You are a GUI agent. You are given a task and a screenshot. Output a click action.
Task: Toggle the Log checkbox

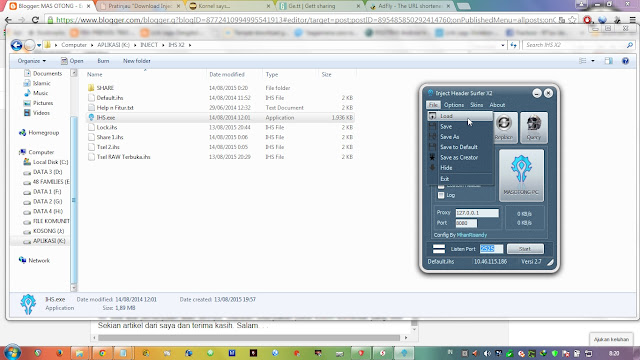coord(441,195)
